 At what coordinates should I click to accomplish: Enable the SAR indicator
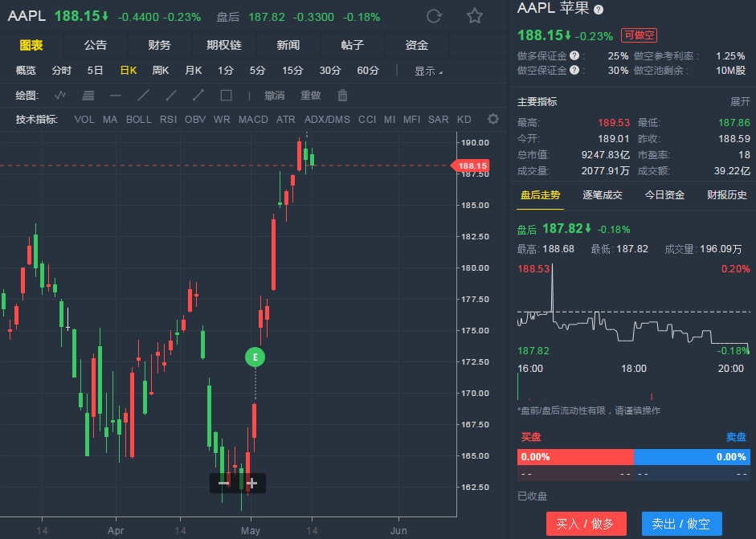tap(439, 120)
